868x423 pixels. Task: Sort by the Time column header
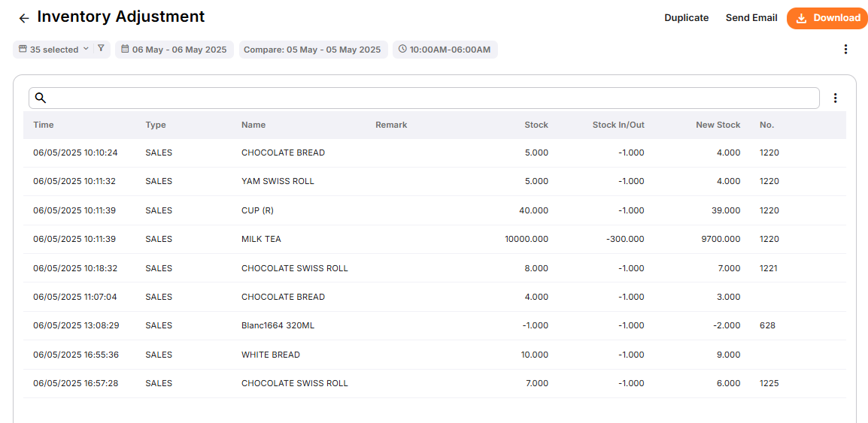pos(44,125)
